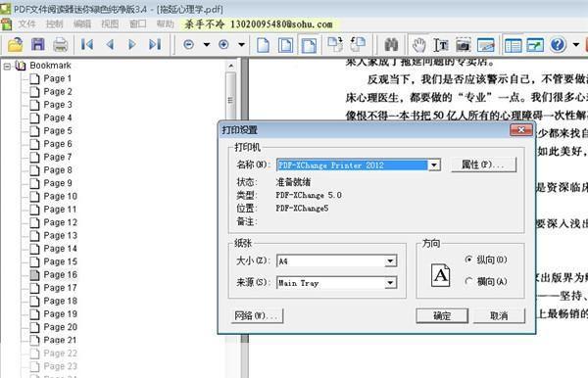Zoom in with the plus icon
The width and height of the screenshot is (588, 378).
(223, 45)
